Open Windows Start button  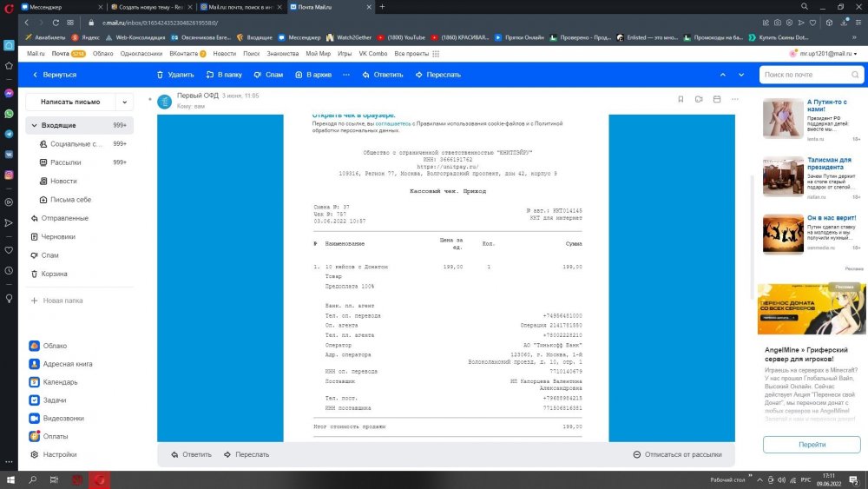click(x=10, y=479)
